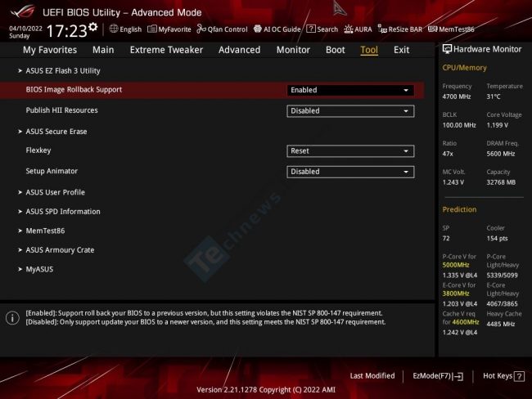The image size is (532, 399).
Task: Toggle ReSize BAR option
Action: [400, 29]
